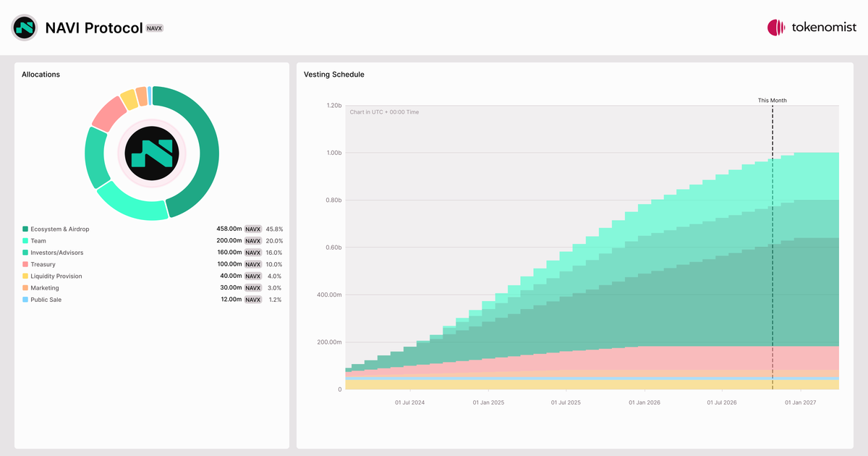The image size is (868, 456).
Task: Click the 1.00b y-axis label
Action: [x=333, y=153]
